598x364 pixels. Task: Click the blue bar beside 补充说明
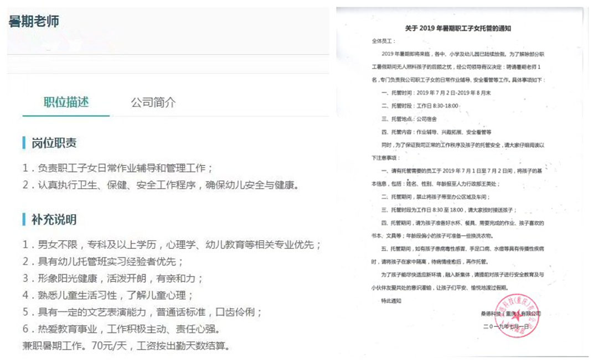click(24, 220)
